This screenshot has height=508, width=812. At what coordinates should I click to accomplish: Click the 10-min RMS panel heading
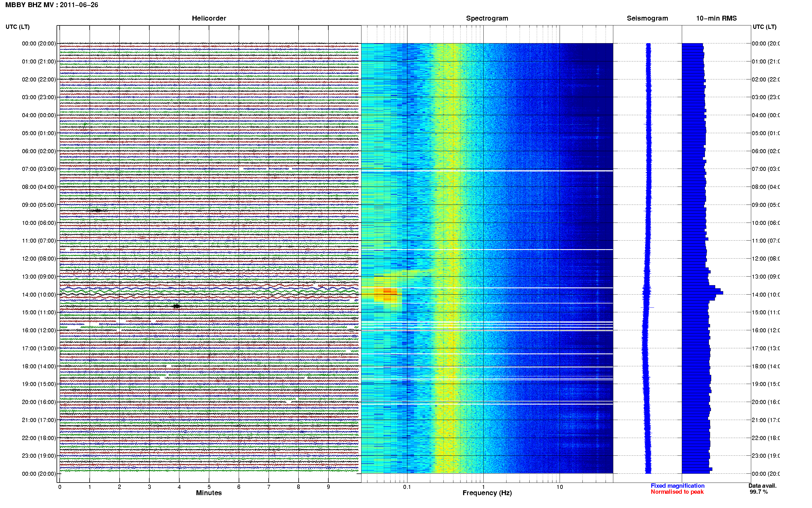pos(716,18)
